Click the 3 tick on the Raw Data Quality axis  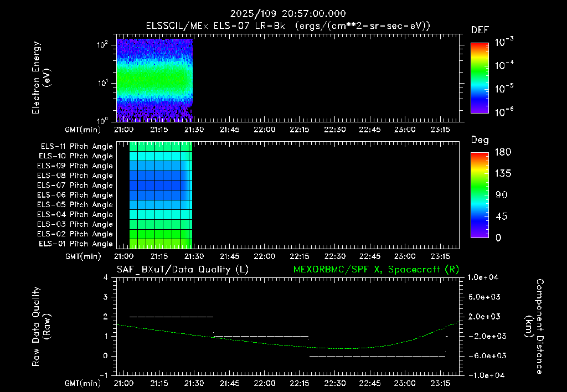click(x=106, y=297)
